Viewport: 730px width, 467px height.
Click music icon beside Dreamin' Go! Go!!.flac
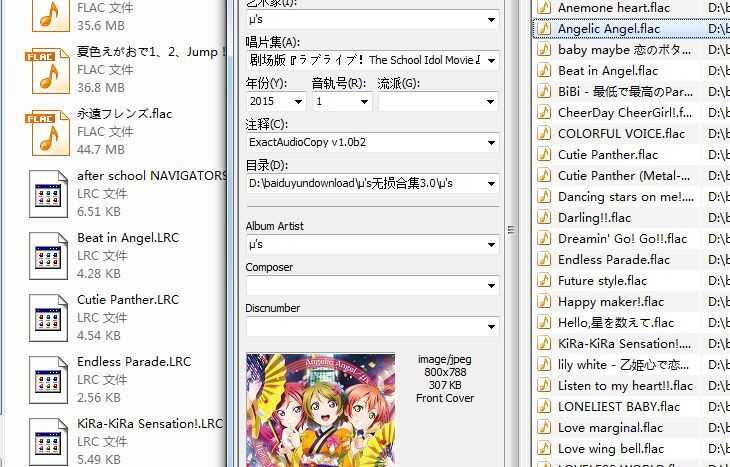[544, 238]
